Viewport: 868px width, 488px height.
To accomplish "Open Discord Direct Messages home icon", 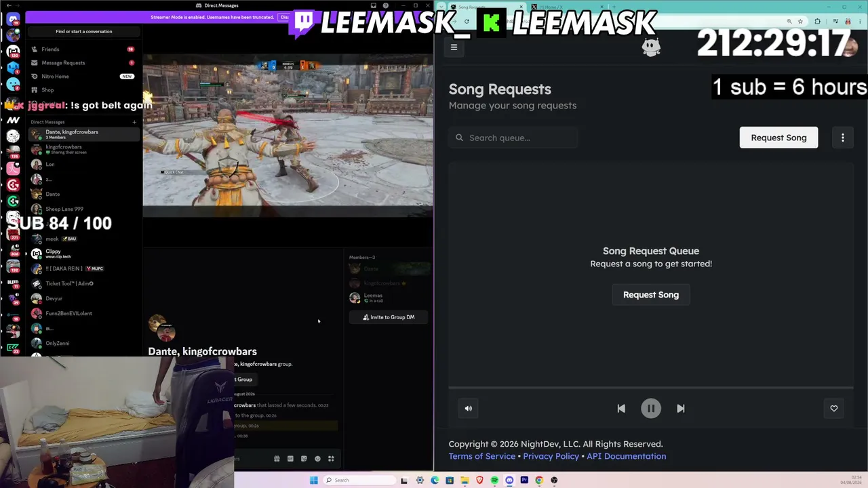I will (x=13, y=19).
